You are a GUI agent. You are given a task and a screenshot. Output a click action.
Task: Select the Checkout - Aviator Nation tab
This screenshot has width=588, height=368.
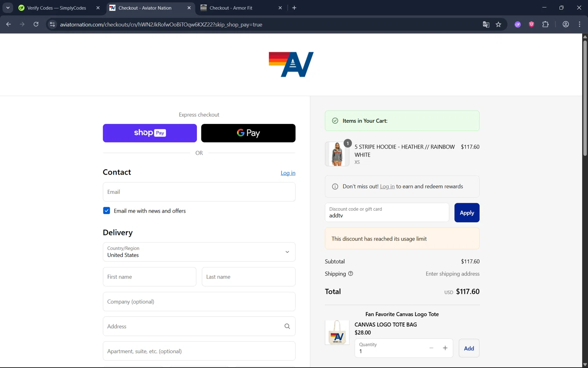pos(150,8)
